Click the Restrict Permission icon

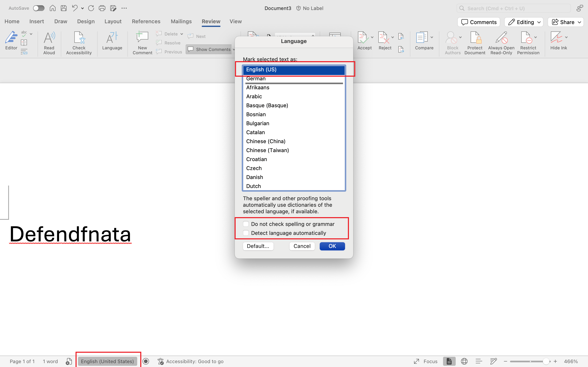point(526,38)
